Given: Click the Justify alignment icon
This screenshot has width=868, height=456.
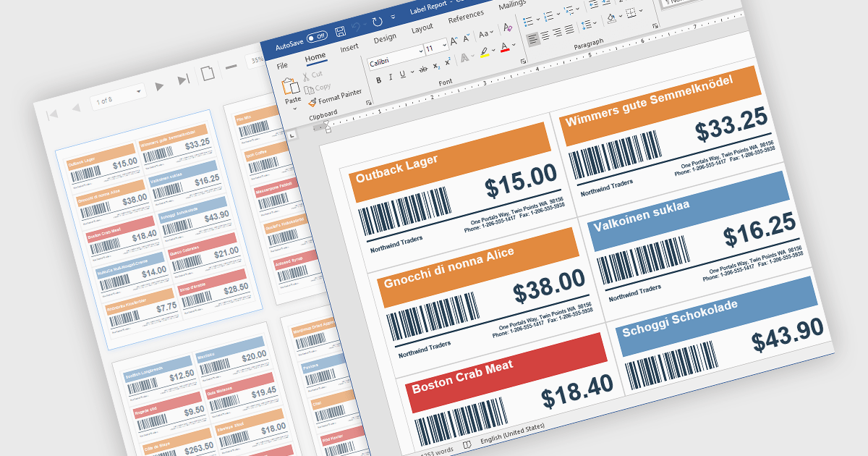Looking at the screenshot, I should (x=570, y=29).
